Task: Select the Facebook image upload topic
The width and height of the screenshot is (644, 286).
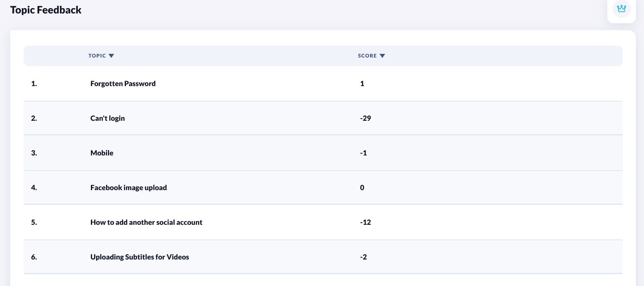Action: pos(128,188)
